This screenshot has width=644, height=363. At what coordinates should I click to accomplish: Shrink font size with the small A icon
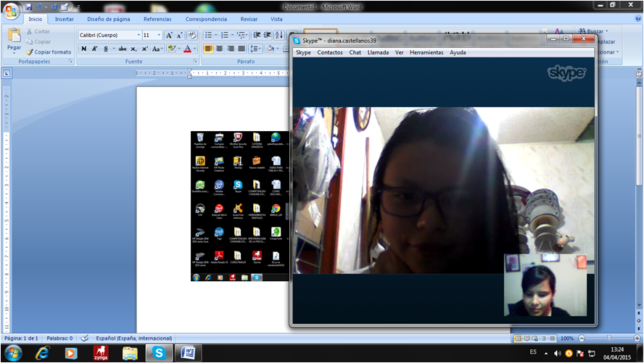point(179,36)
